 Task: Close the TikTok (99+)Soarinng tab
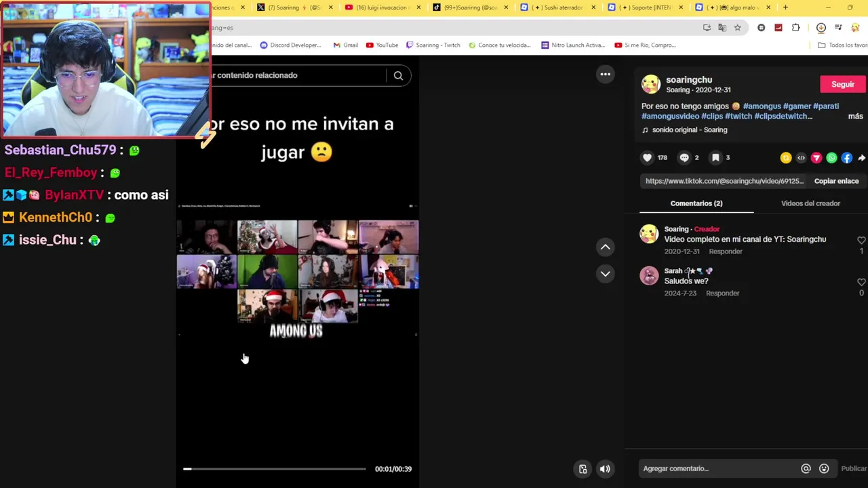pos(506,7)
